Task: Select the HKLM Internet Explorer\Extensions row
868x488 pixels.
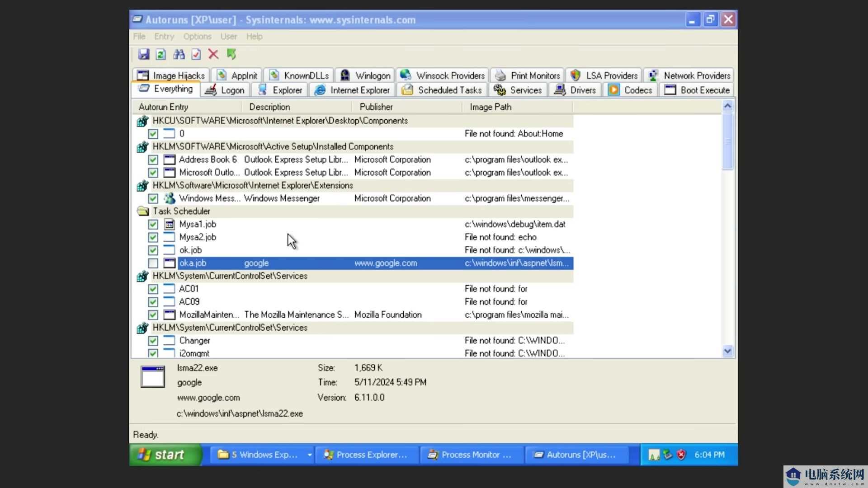Action: pos(353,185)
